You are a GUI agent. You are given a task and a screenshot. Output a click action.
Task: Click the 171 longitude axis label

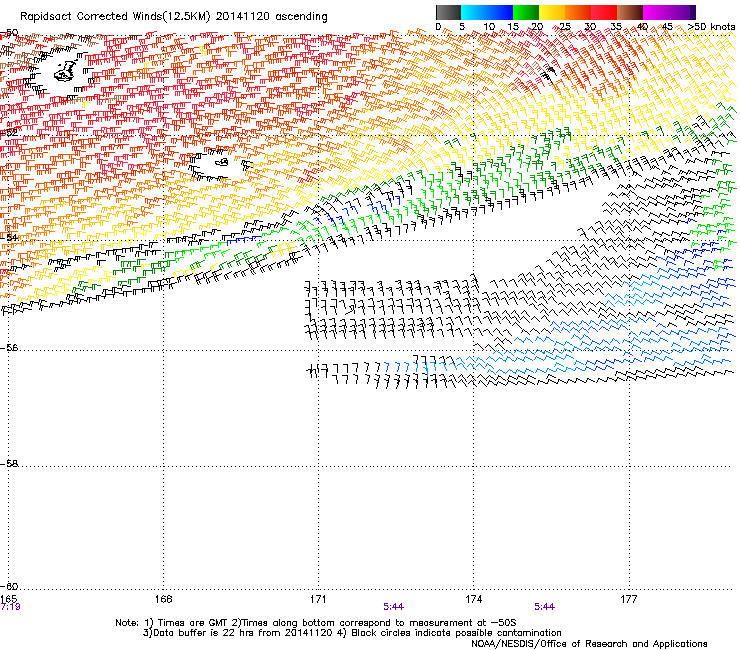click(318, 599)
